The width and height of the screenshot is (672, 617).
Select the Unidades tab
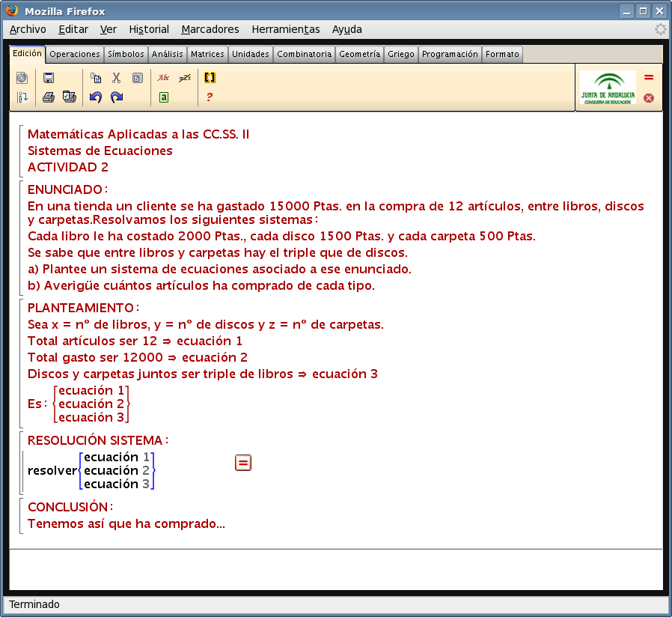(251, 54)
